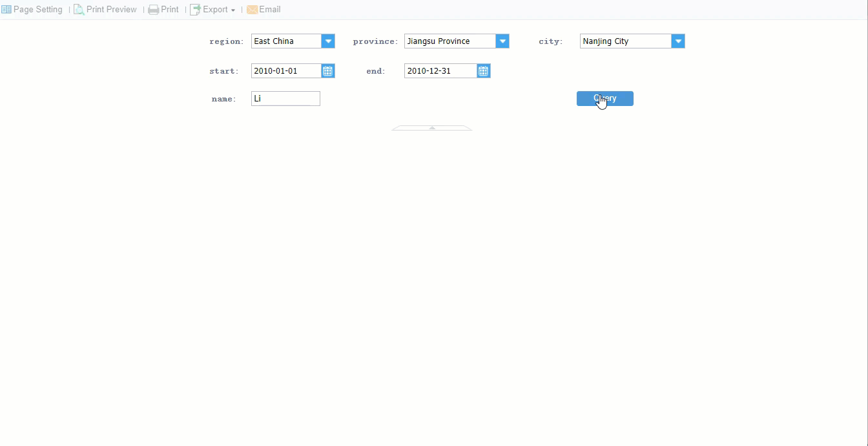The width and height of the screenshot is (868, 446).
Task: Open the Page Setting icon
Action: pos(6,9)
